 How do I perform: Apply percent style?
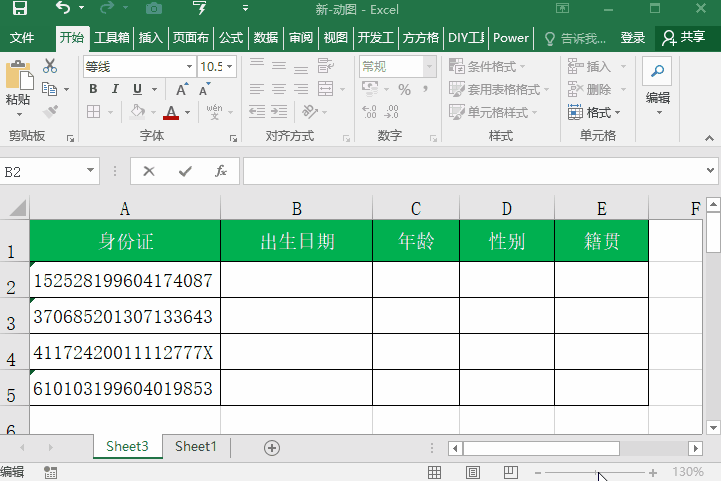404,89
